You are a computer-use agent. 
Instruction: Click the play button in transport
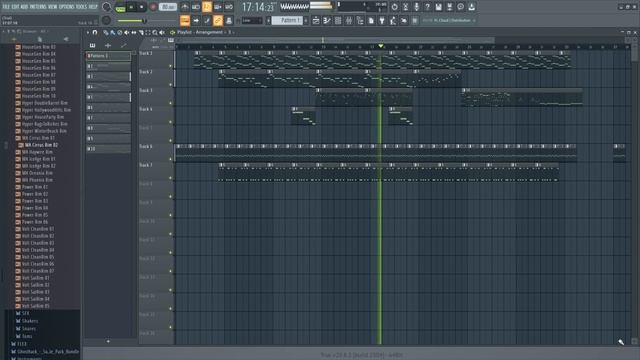tap(131, 7)
